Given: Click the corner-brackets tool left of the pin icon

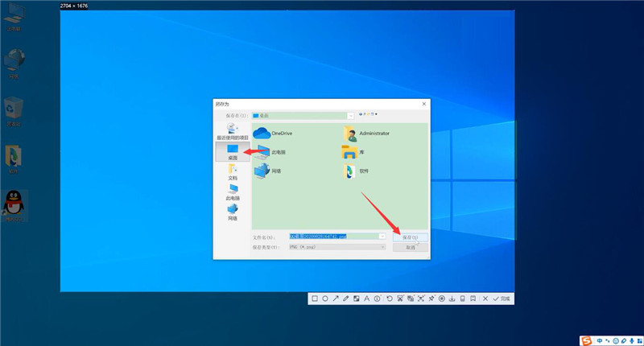Looking at the screenshot, I should (421, 299).
